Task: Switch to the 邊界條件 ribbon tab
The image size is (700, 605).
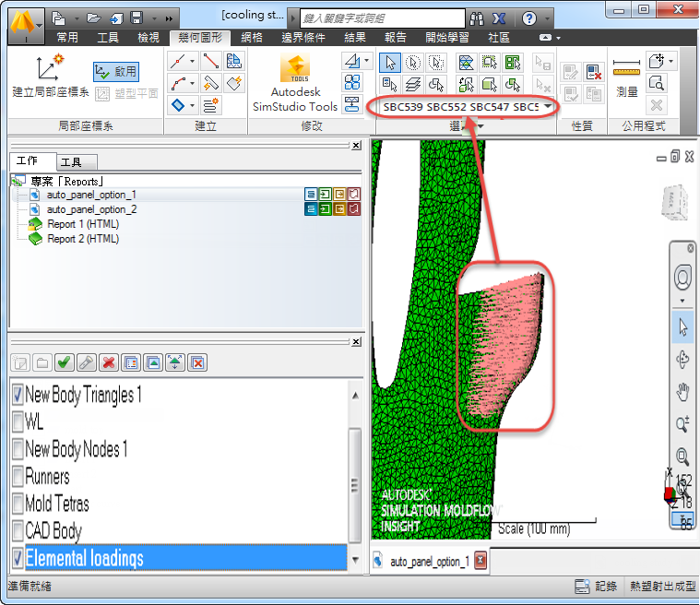Action: point(303,38)
